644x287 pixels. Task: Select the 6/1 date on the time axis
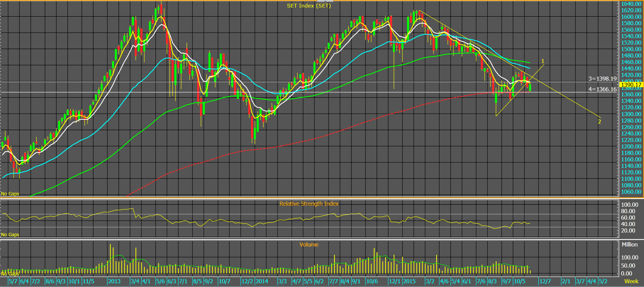tap(467, 281)
